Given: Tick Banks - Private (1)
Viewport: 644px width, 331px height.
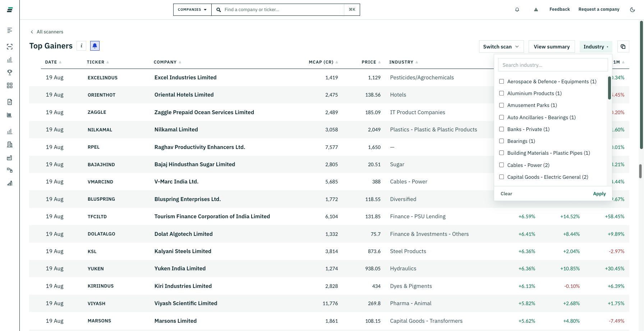Looking at the screenshot, I should 501,129.
